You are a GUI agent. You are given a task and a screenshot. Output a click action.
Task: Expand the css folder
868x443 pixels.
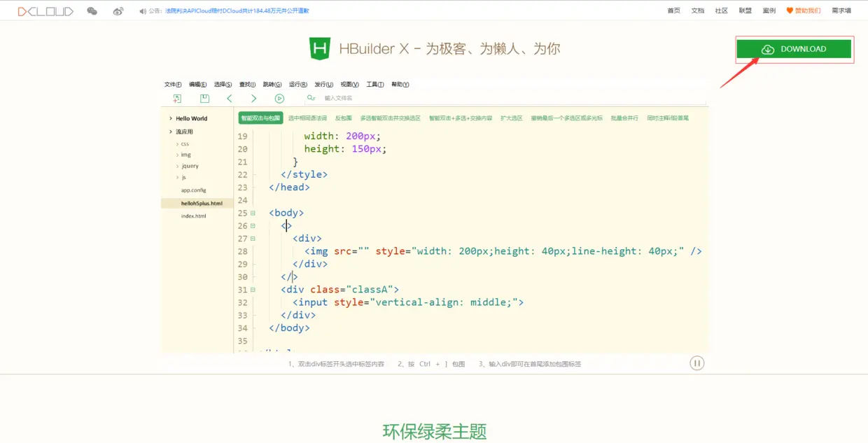point(177,143)
